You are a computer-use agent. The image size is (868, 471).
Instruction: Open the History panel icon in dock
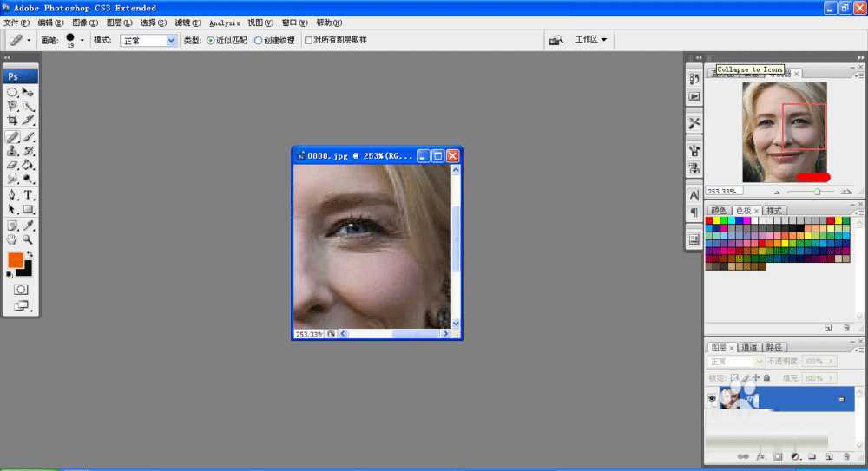[694, 78]
